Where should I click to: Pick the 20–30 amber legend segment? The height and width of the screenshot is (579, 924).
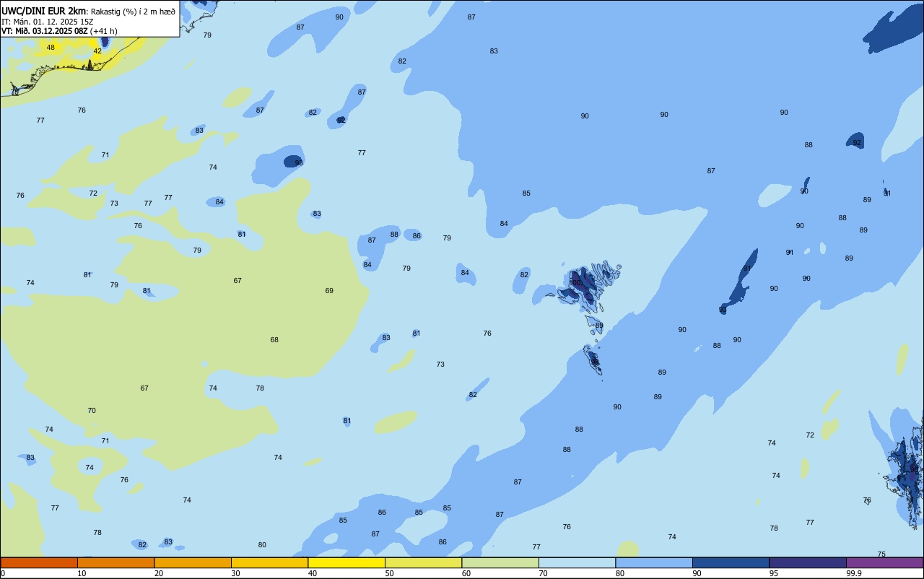[193, 562]
